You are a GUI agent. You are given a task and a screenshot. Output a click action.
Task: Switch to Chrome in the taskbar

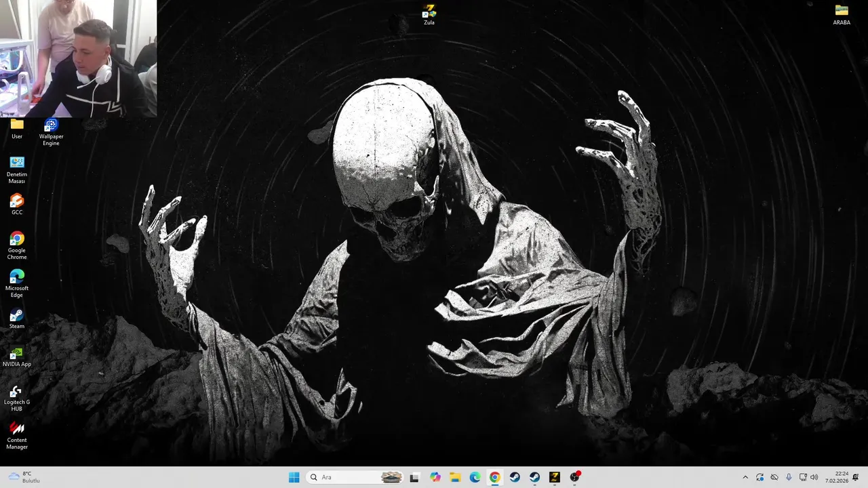coord(495,477)
